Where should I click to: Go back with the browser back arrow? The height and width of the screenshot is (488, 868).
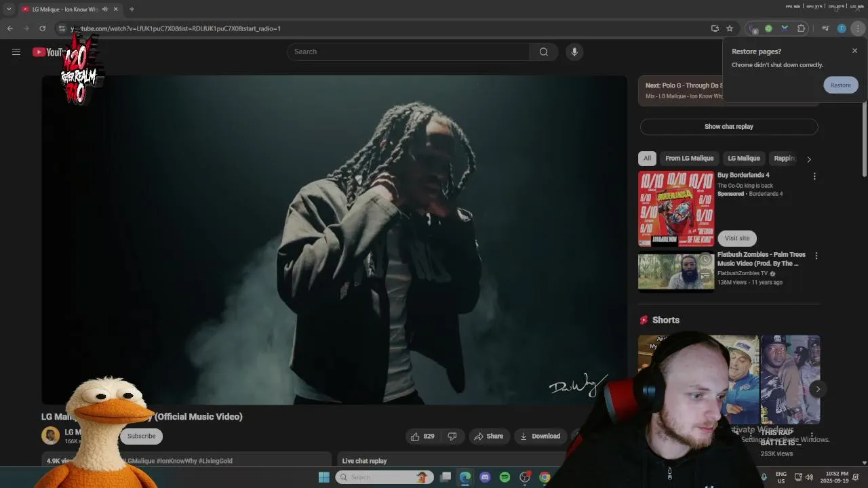click(9, 28)
